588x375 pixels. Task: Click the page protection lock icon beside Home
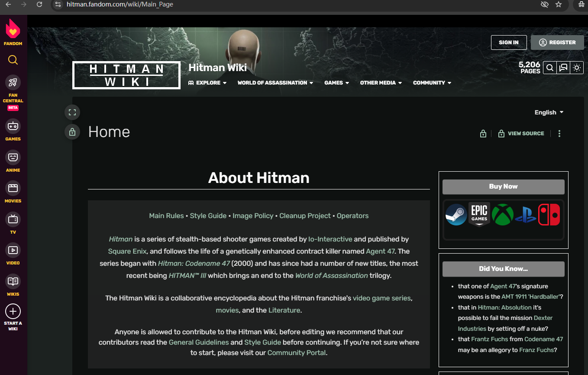[x=72, y=132]
